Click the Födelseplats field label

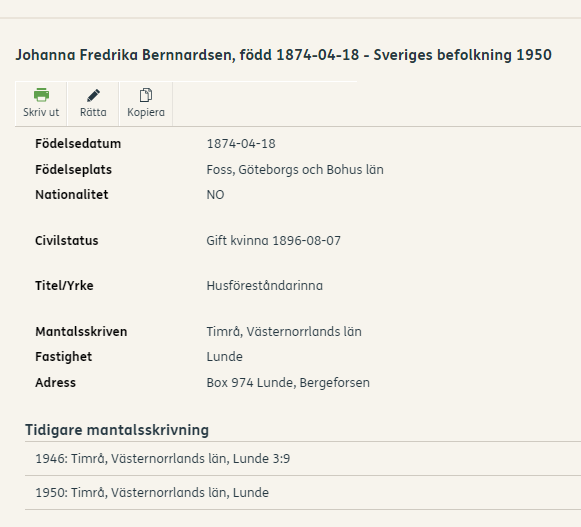click(73, 170)
